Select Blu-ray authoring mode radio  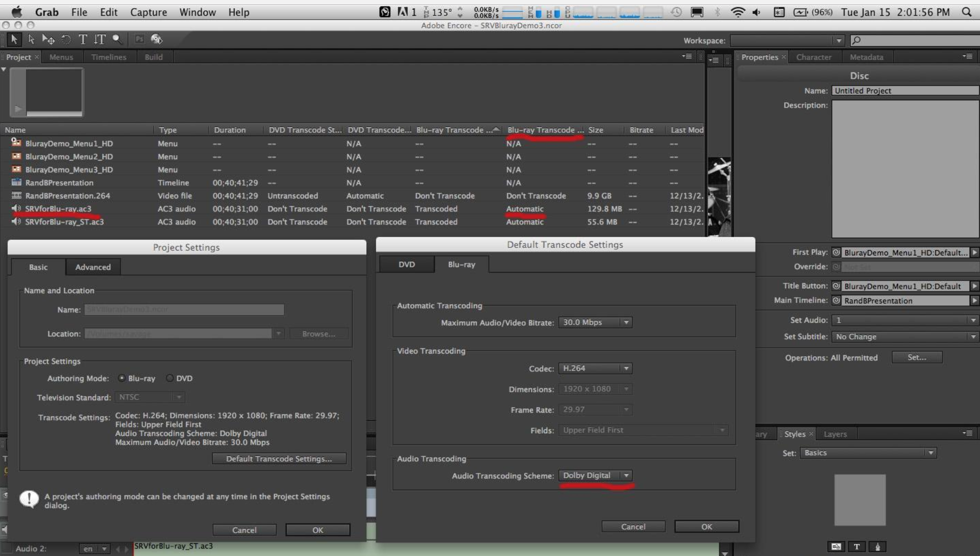pos(122,378)
